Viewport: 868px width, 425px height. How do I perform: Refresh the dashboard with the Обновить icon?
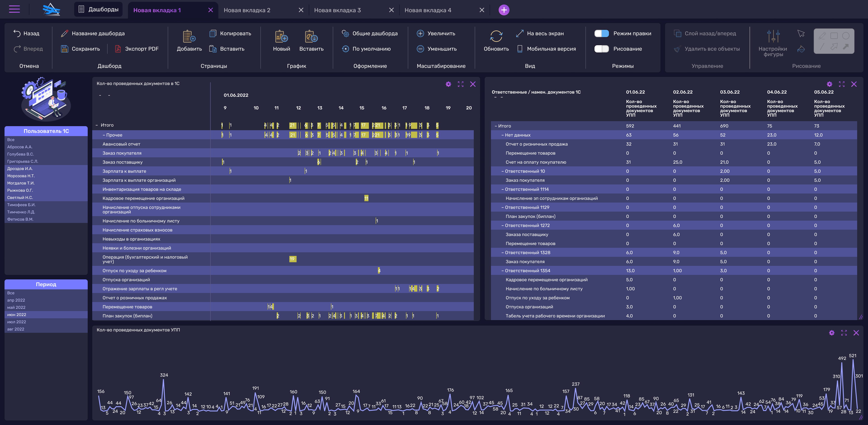pyautogui.click(x=496, y=36)
